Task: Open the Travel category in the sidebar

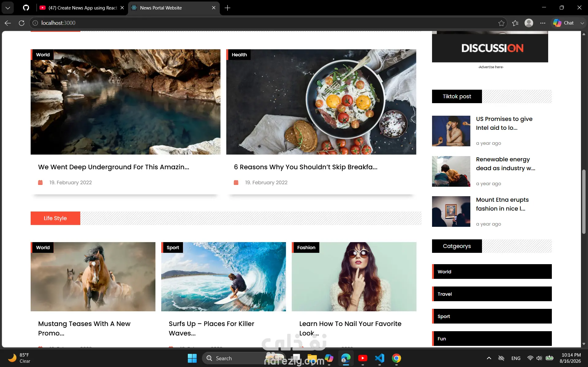Action: [x=492, y=294]
